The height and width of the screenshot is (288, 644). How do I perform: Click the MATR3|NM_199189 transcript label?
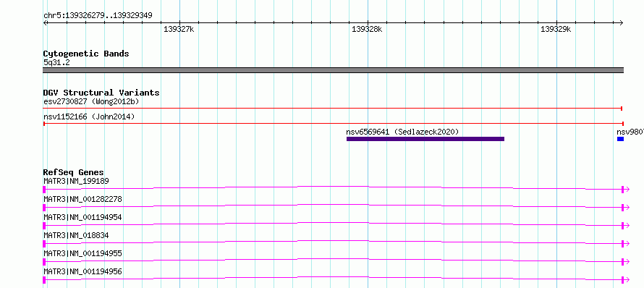click(x=77, y=181)
